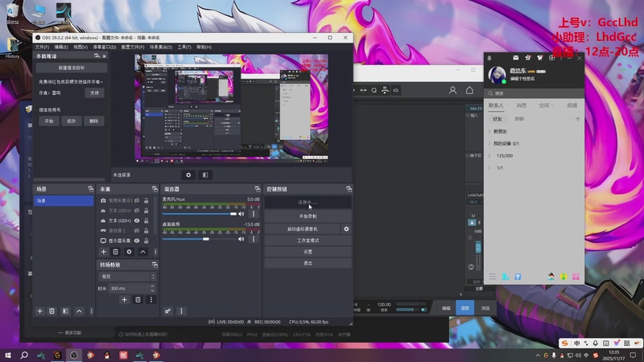
Task: Add a new scene with the plus icon in 场景 panel
Action: [39, 311]
